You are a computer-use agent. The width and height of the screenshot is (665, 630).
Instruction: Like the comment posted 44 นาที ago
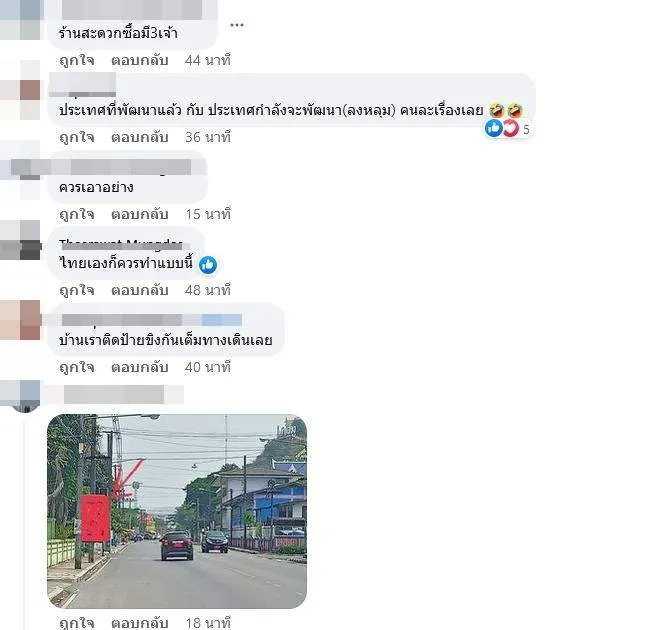click(x=77, y=60)
